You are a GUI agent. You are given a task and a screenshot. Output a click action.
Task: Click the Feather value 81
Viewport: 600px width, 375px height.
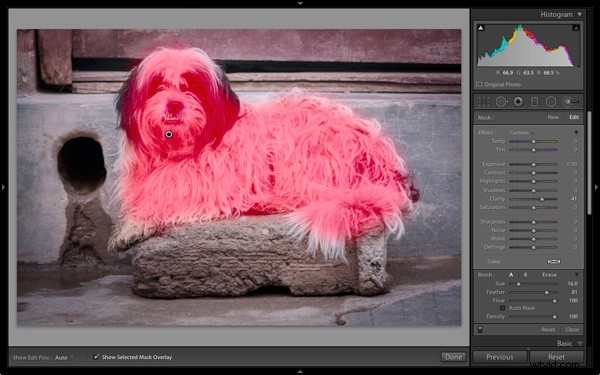pos(575,292)
